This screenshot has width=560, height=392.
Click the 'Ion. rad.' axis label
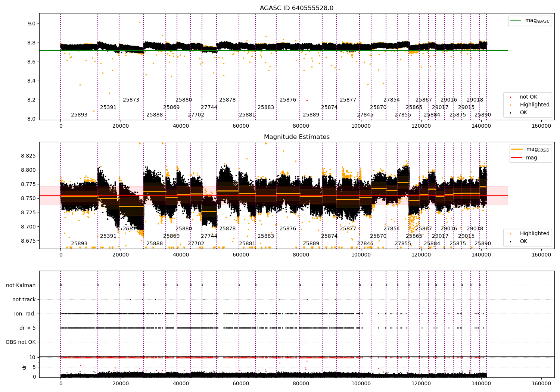point(25,314)
